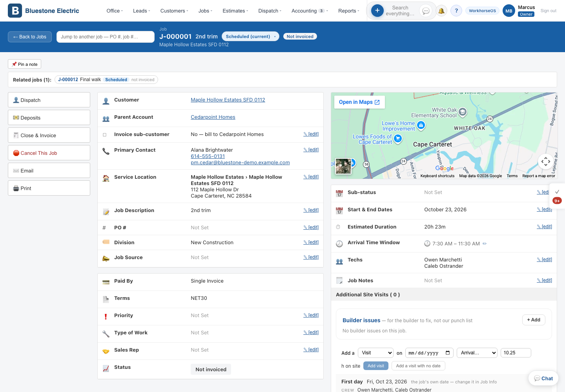Viewport: 565px width, 392px height.
Task: Click the MB user avatar
Action: (509, 11)
